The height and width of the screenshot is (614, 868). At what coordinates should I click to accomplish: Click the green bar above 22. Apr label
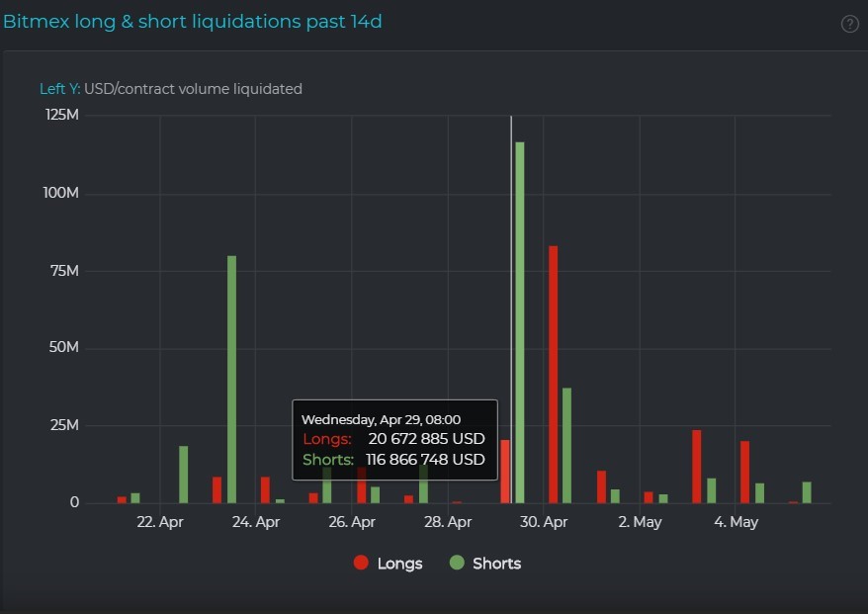(x=183, y=475)
